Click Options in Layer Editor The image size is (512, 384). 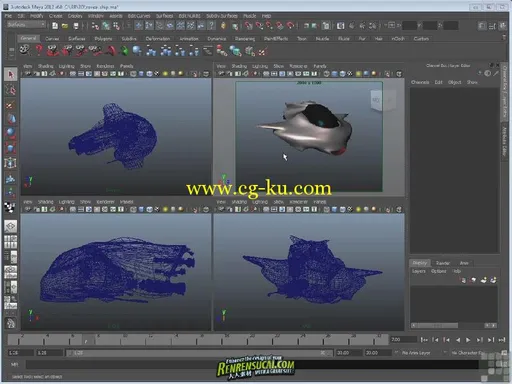pos(438,271)
